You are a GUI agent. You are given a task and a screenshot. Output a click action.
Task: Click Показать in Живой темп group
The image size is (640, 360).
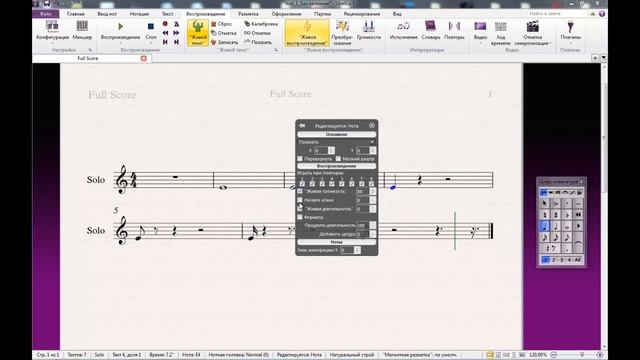coord(258,42)
